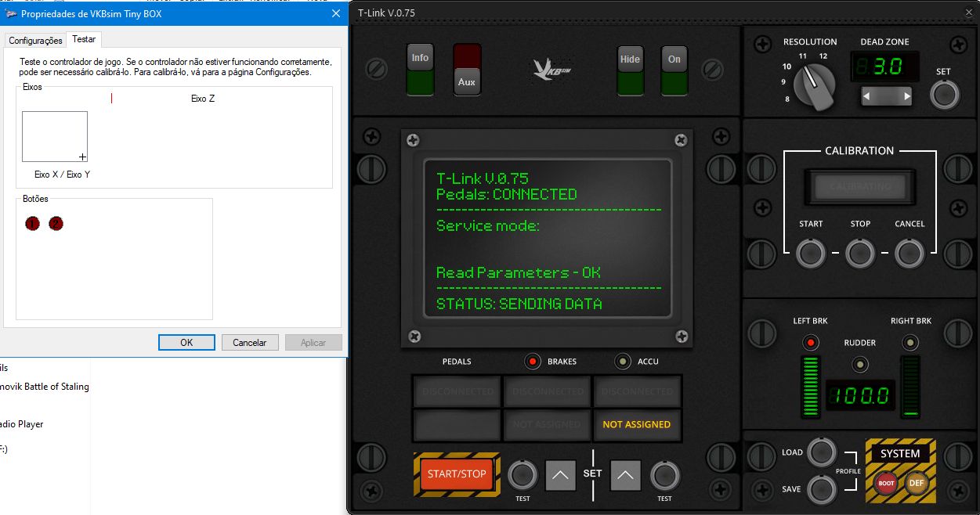Click the CALIBRATING indicator panel

tap(860, 187)
